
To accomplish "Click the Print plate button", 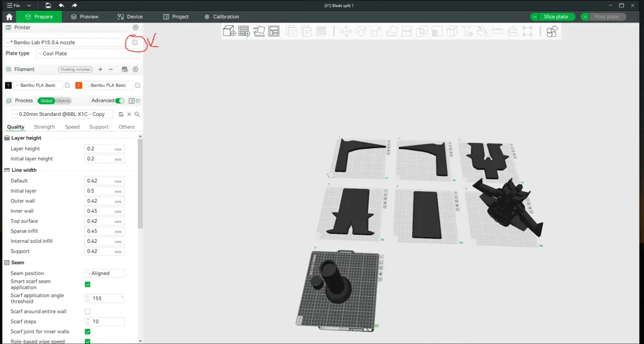I will pyautogui.click(x=607, y=17).
